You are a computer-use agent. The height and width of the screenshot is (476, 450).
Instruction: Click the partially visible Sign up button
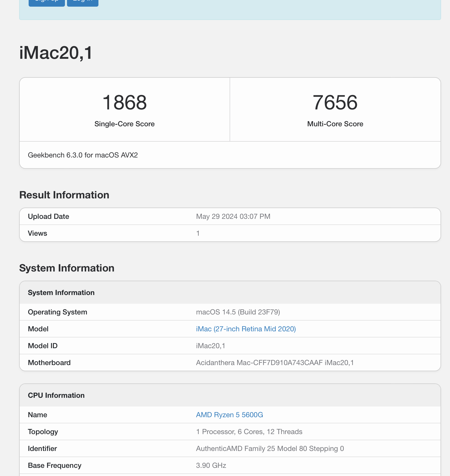[x=47, y=3]
